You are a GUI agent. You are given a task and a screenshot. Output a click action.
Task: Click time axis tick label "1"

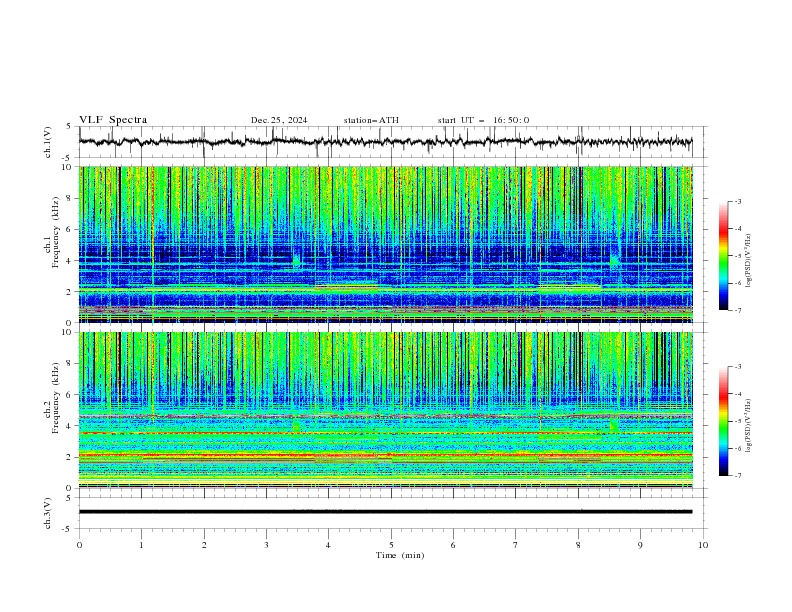tap(141, 545)
